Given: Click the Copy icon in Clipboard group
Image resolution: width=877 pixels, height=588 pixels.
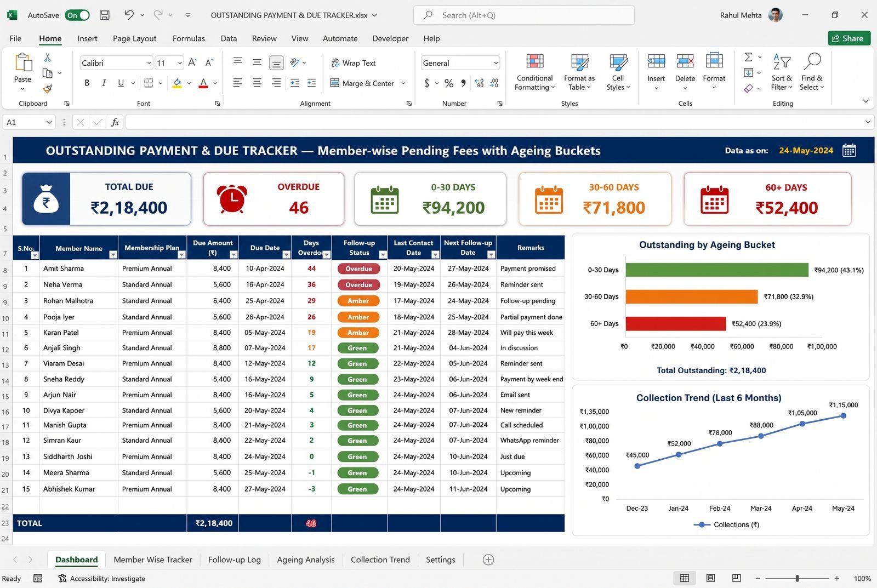Looking at the screenshot, I should (x=48, y=73).
